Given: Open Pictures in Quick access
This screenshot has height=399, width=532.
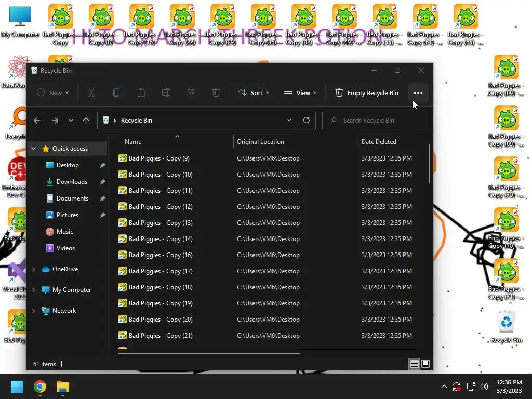Looking at the screenshot, I should (67, 215).
